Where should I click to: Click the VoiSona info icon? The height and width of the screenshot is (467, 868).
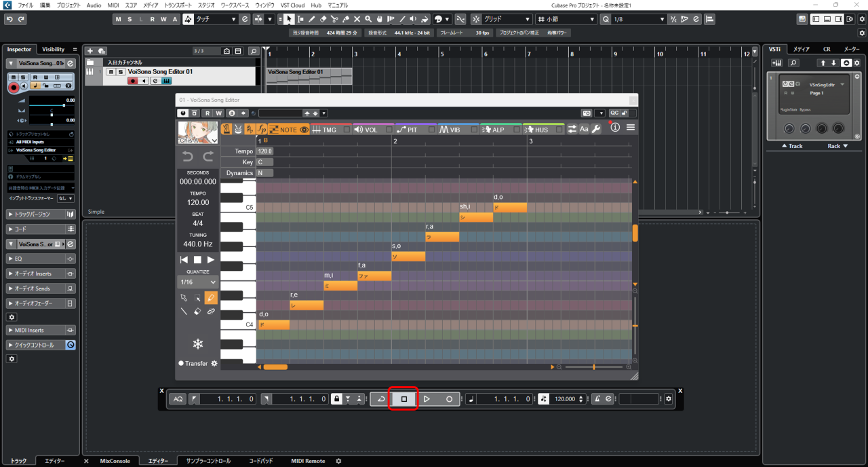tap(615, 128)
